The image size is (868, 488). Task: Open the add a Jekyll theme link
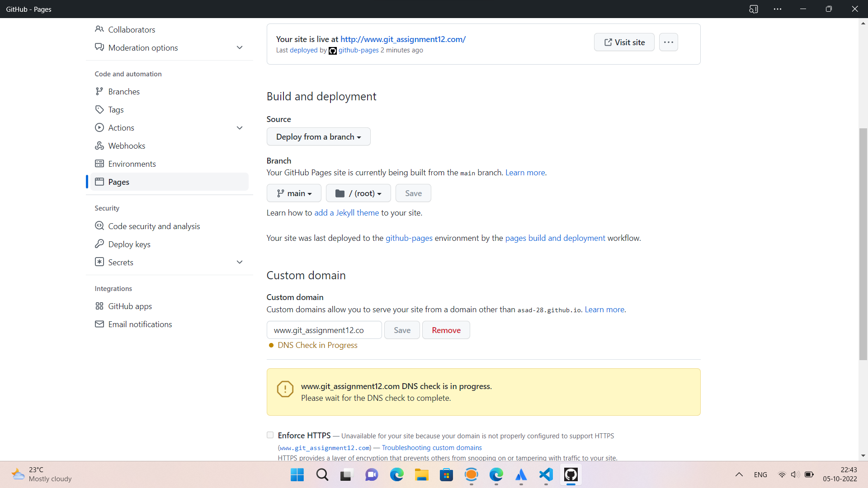(346, 212)
